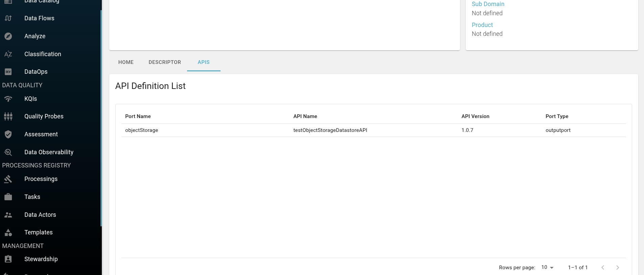Click the Analyze compass icon
Viewport: 644px width, 275px height.
[8, 36]
